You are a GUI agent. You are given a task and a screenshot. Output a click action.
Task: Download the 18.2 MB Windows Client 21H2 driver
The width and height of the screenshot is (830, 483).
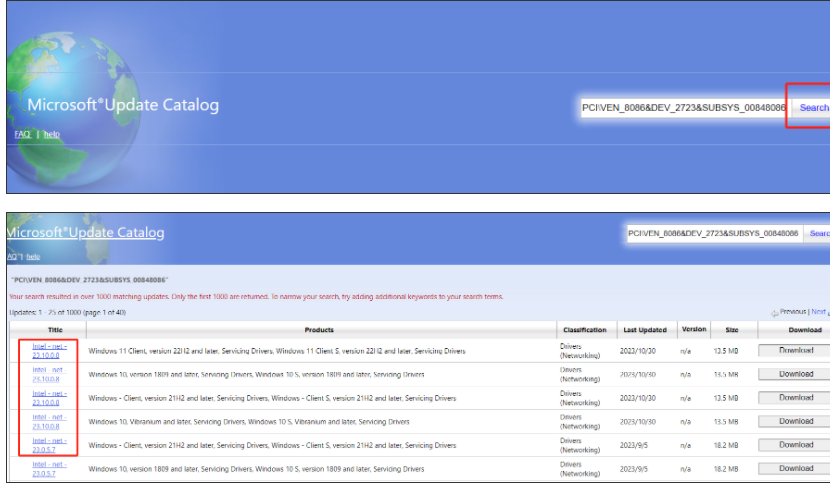[x=796, y=445]
